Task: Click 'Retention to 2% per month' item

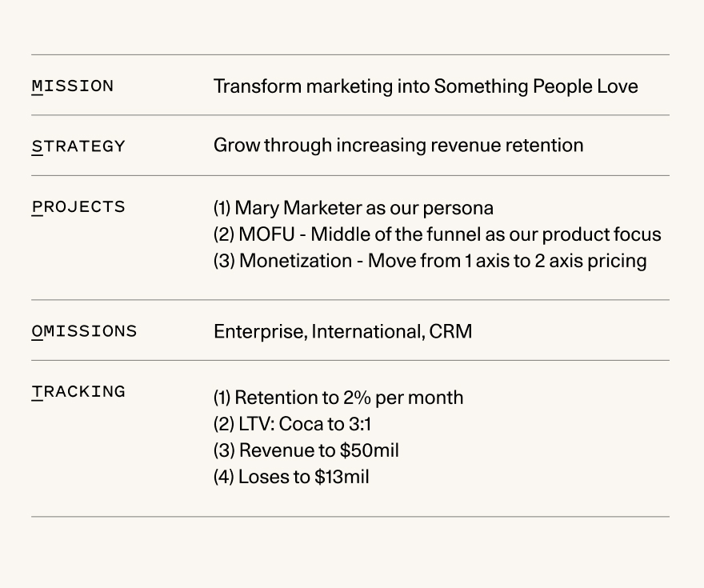Action: [x=338, y=398]
